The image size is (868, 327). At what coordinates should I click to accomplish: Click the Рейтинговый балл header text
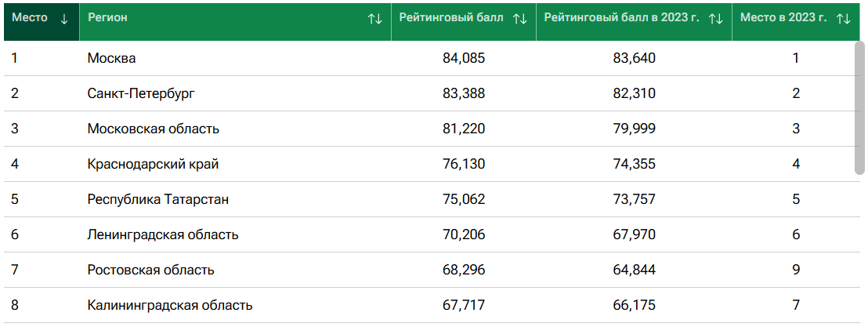coord(451,18)
